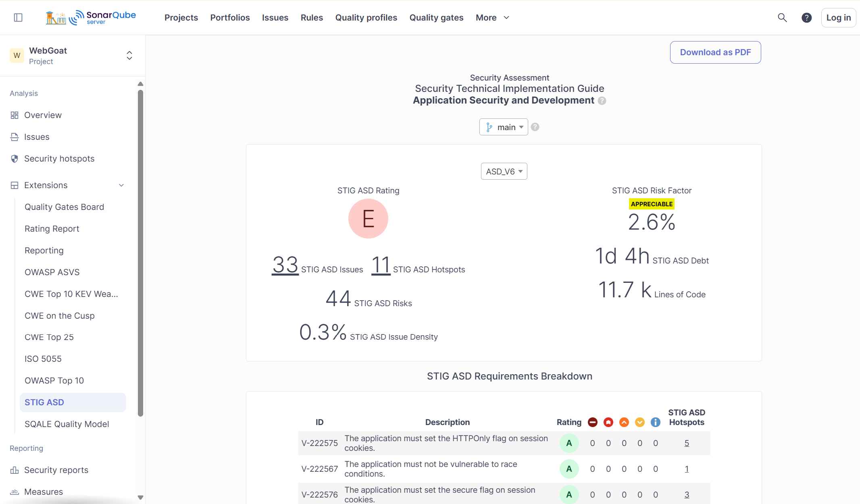860x504 pixels.
Task: Open CWE Top 10 KEV Weaknesses extension
Action: point(71,294)
